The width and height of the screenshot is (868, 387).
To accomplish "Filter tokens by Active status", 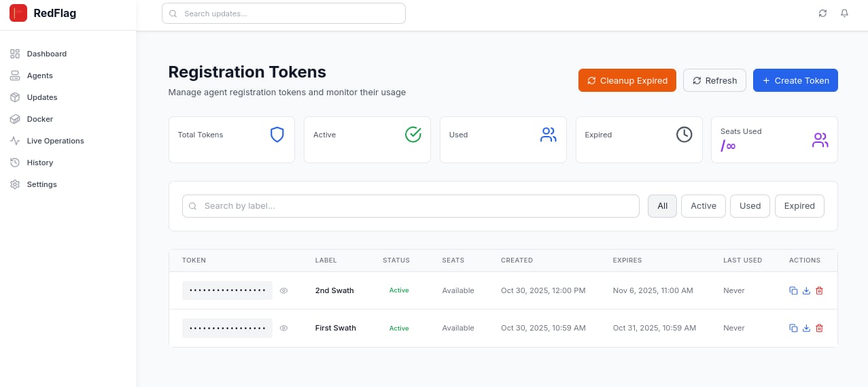I will click(x=703, y=206).
